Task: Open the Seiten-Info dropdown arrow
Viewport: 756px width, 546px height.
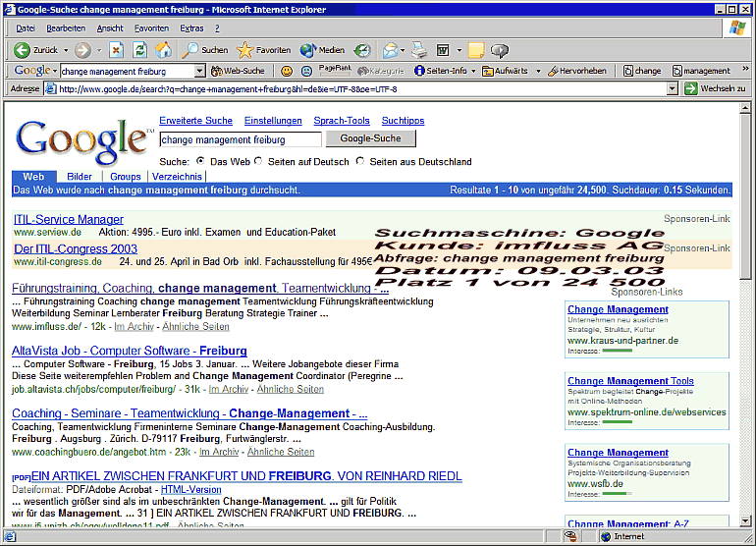Action: coord(473,71)
